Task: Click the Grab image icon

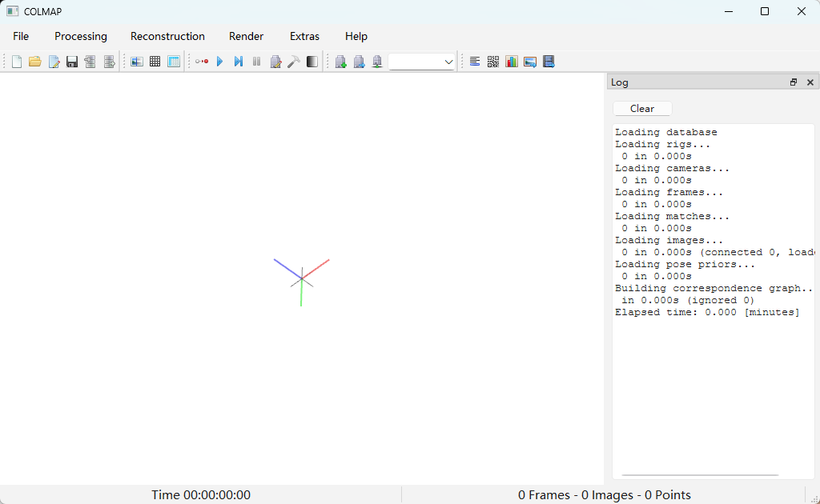Action: pyautogui.click(x=530, y=62)
